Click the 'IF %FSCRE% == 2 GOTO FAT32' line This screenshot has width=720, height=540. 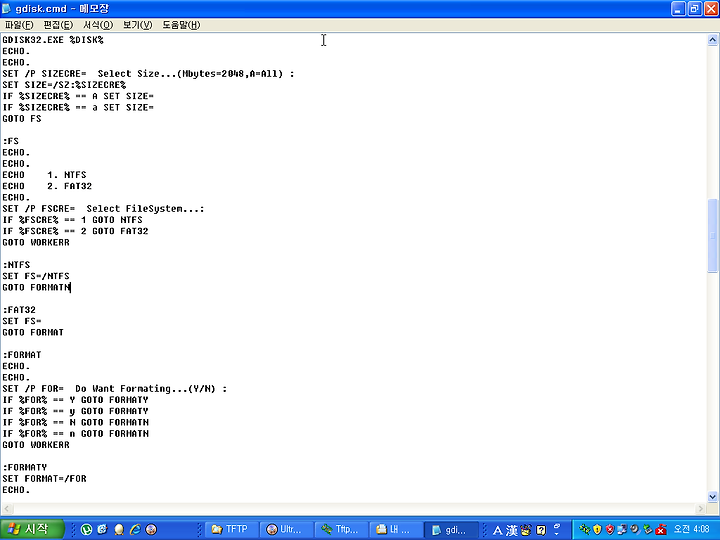pos(75,231)
